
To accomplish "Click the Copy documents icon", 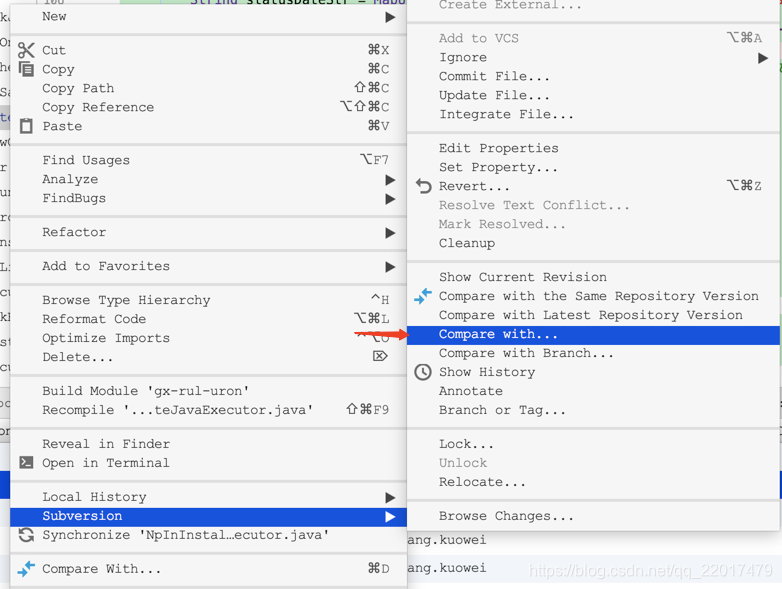I will coord(26,69).
